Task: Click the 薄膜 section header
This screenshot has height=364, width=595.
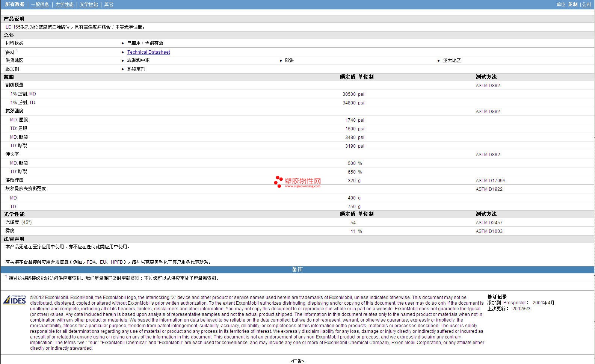Action: 9,77
